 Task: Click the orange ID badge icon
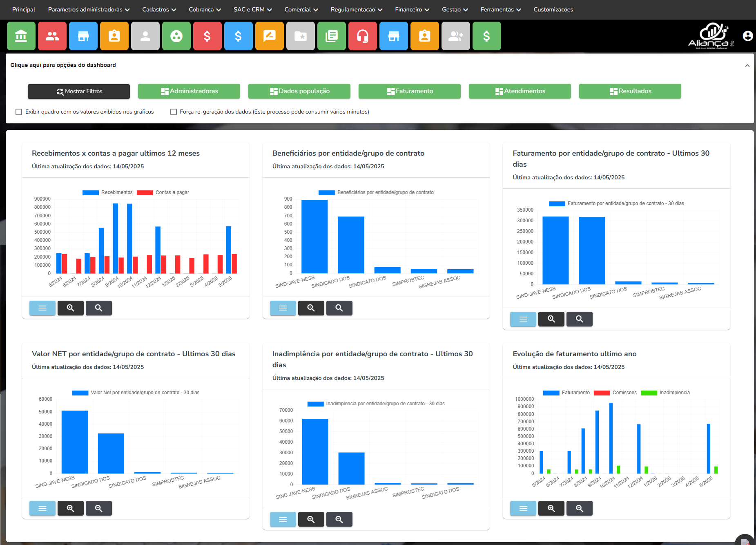point(114,36)
